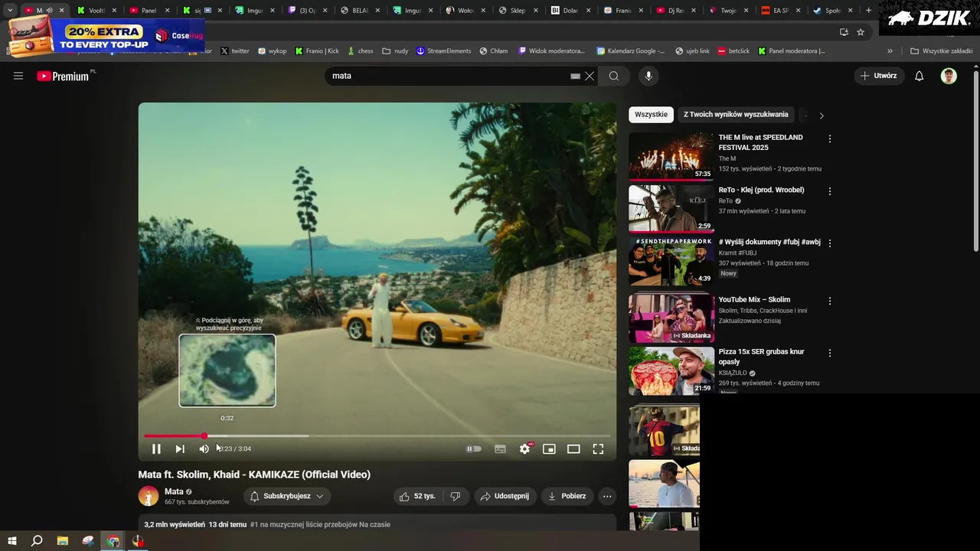Clear the search box with the X icon
The width and height of the screenshot is (980, 551).
point(590,76)
